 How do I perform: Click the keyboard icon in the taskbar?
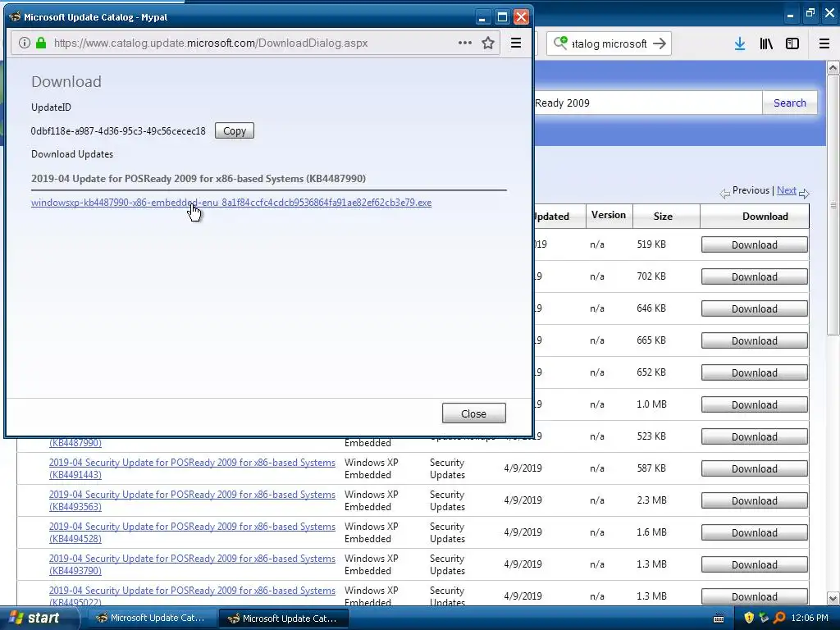719,619
